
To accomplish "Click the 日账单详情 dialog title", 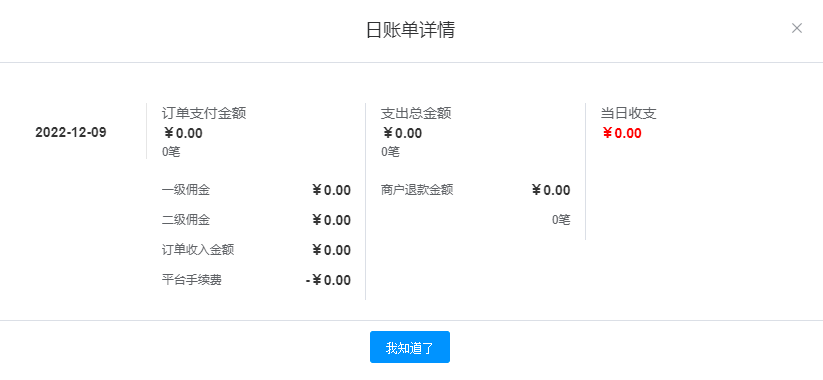I will 410,30.
